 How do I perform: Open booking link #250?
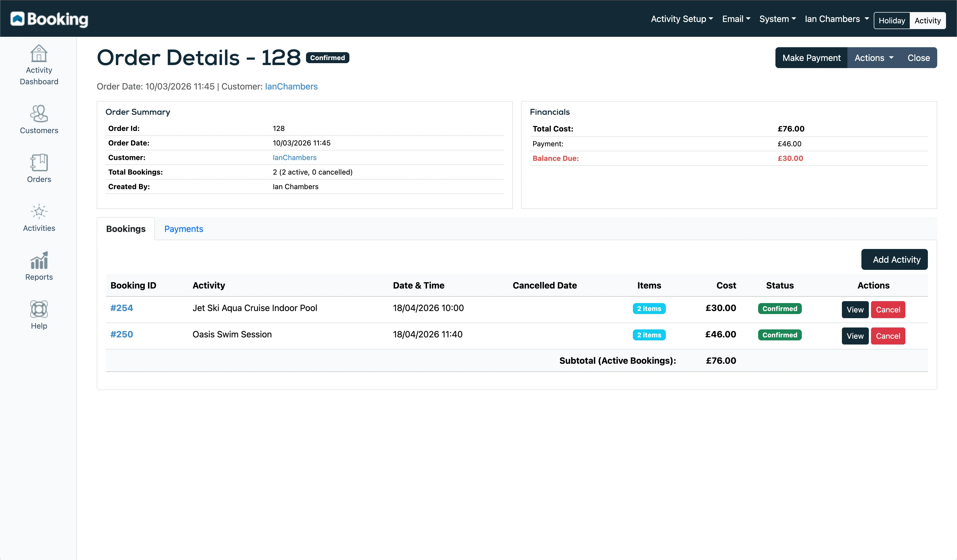pyautogui.click(x=121, y=334)
